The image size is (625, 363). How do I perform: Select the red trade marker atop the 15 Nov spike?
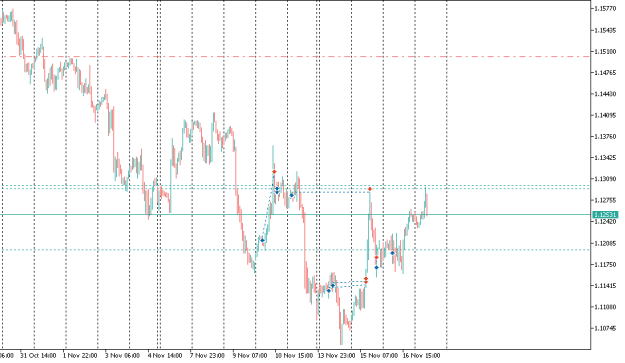pos(370,189)
